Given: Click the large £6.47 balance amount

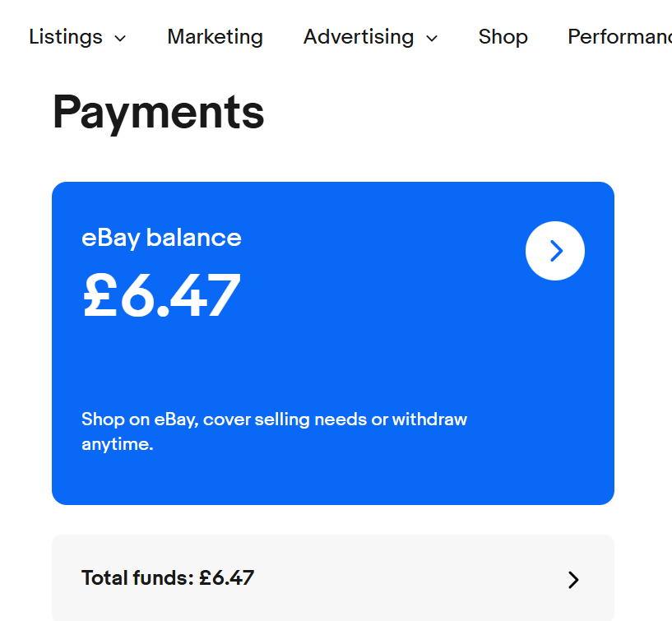Looking at the screenshot, I should click(162, 296).
